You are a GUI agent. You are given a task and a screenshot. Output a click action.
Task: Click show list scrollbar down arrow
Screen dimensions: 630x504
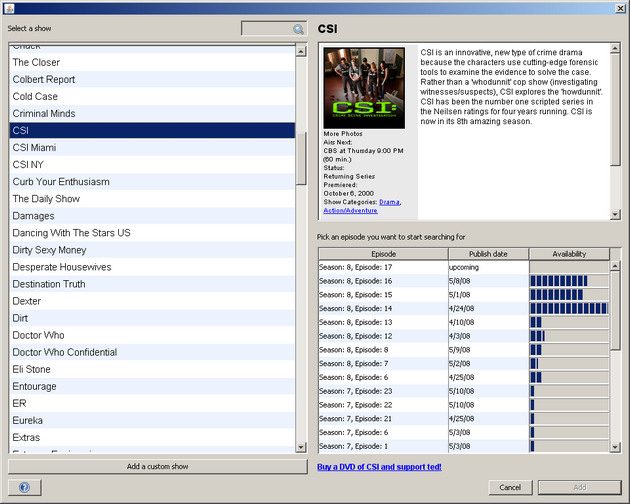click(301, 447)
